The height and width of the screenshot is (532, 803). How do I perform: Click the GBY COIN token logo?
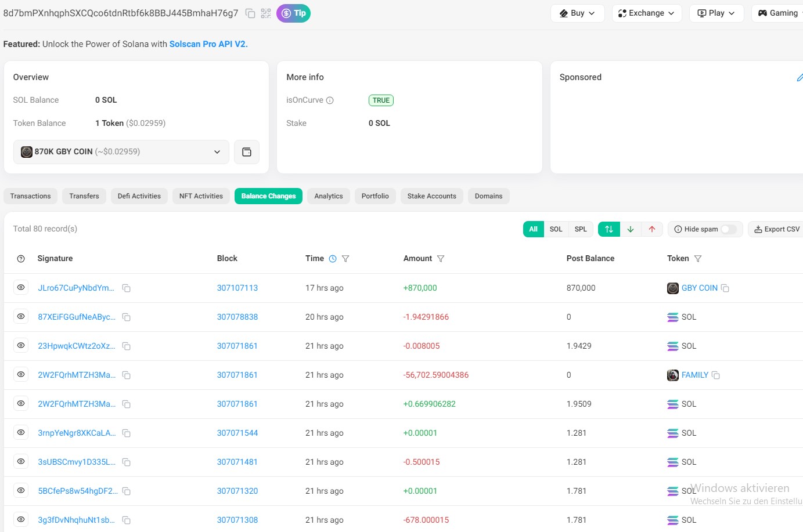(x=673, y=288)
